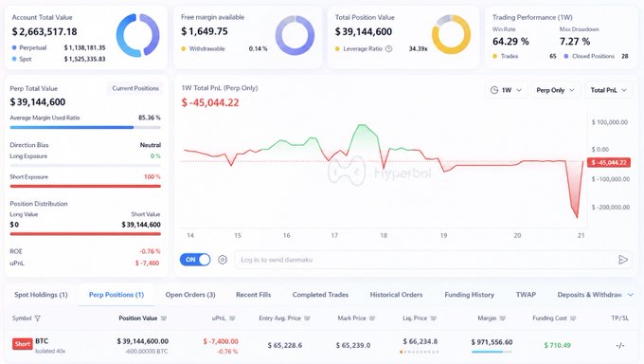Click the $ 710.49 funding cost cell
644x364 pixels.
[557, 345]
